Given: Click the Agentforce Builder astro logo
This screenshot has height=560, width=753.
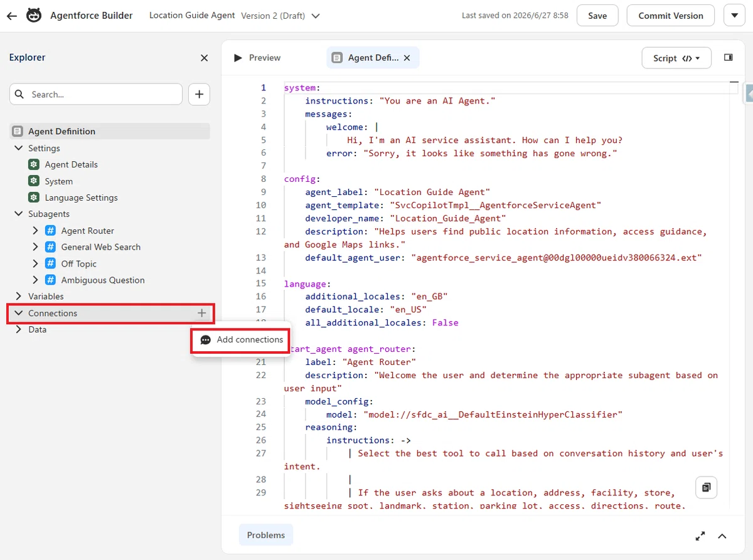Looking at the screenshot, I should [34, 16].
